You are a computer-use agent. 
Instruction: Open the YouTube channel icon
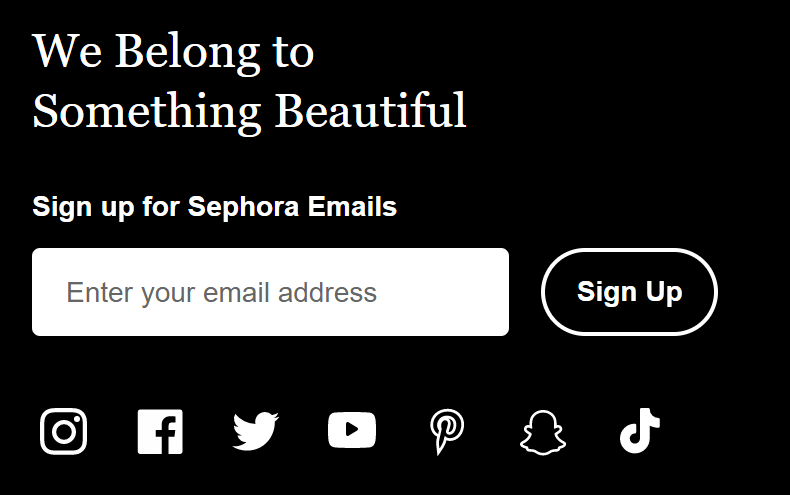pyautogui.click(x=352, y=430)
